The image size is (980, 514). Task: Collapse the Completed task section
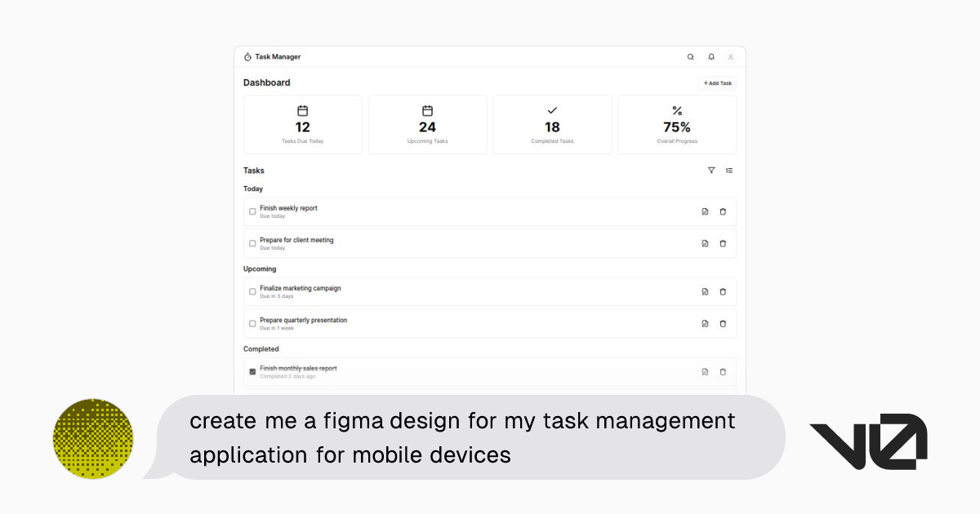[261, 348]
